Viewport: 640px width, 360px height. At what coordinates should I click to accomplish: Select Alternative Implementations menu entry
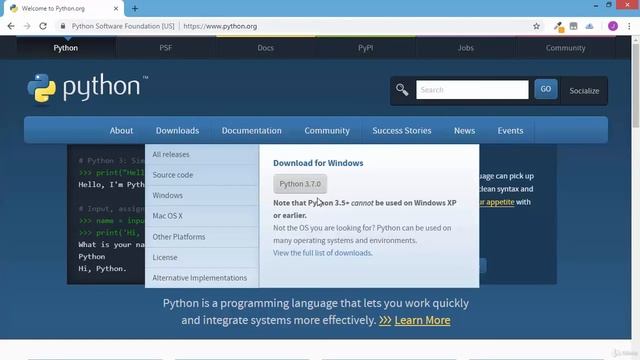[202, 278]
